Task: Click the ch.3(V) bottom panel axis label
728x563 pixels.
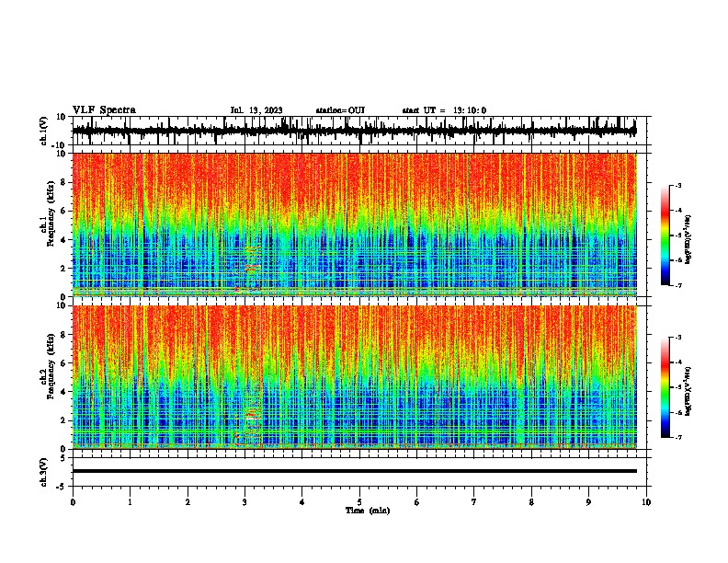Action: pyautogui.click(x=44, y=472)
